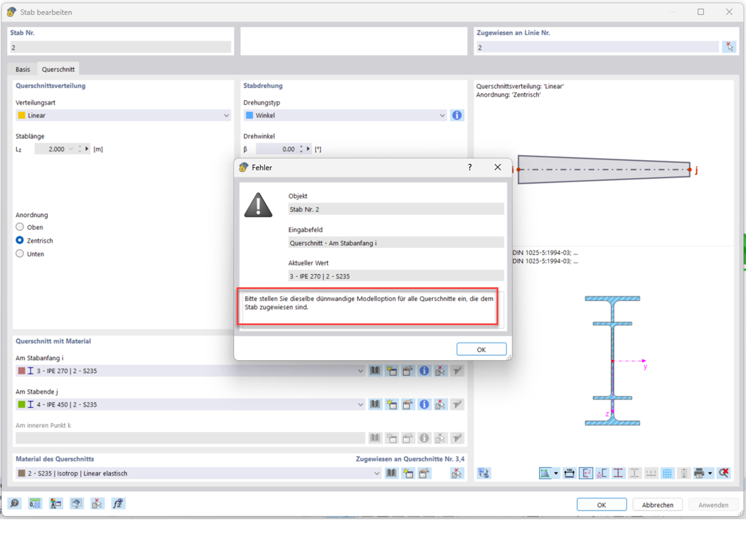Screen dimensions: 746x560
Task: Toggle the grid icon in preview toolbar
Action: click(x=667, y=473)
